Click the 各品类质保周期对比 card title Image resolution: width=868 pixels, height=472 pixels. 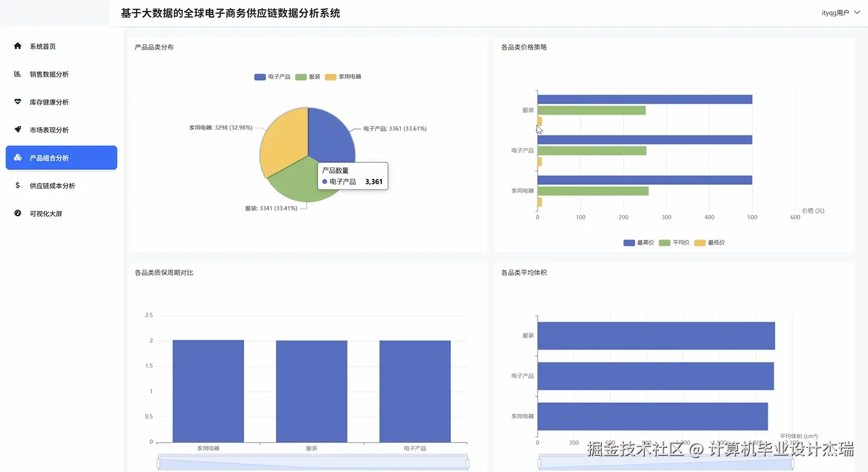164,273
